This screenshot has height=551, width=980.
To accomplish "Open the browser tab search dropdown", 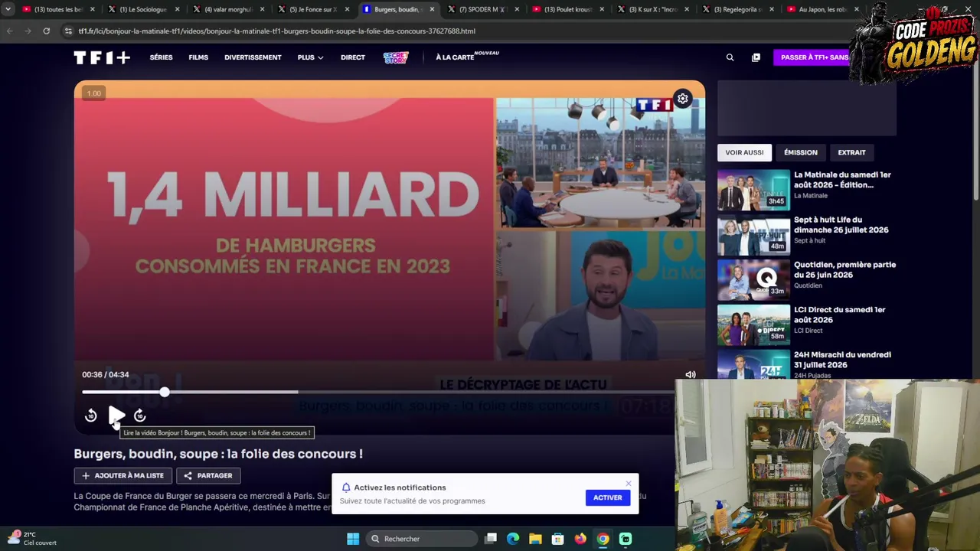I will tap(8, 9).
